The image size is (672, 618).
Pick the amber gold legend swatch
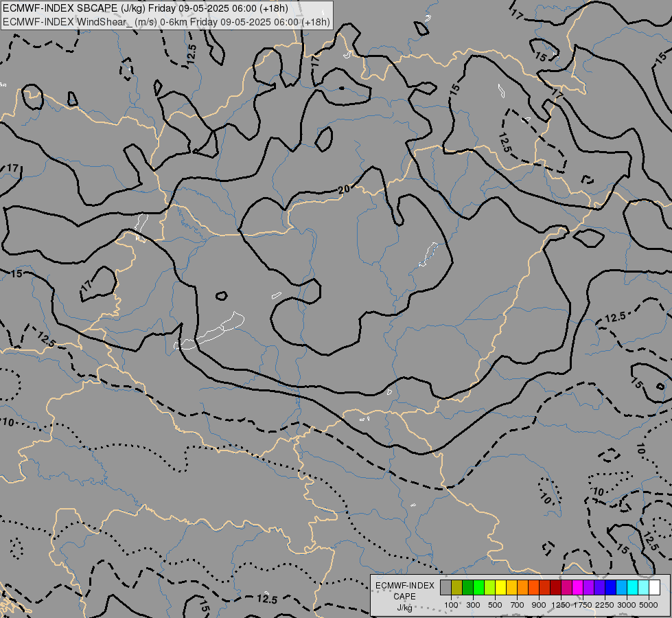pos(511,587)
